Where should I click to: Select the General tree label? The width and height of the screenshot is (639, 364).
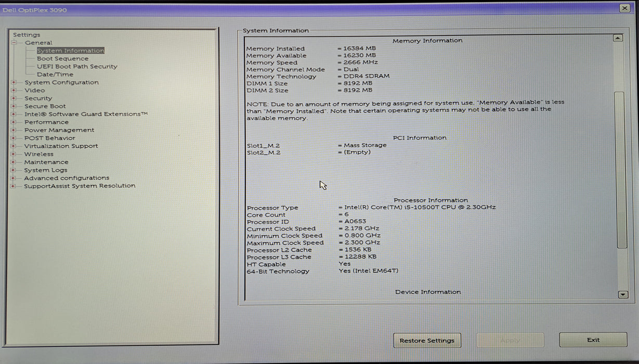(38, 43)
